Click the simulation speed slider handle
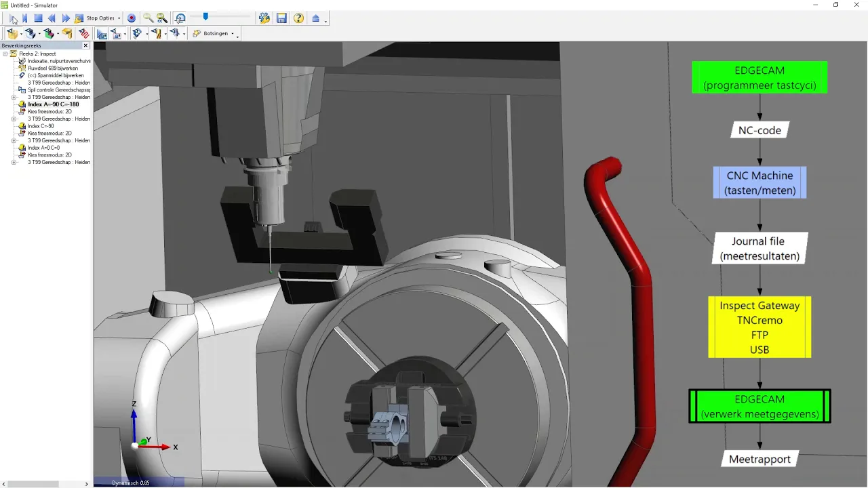The image size is (868, 488). [205, 17]
